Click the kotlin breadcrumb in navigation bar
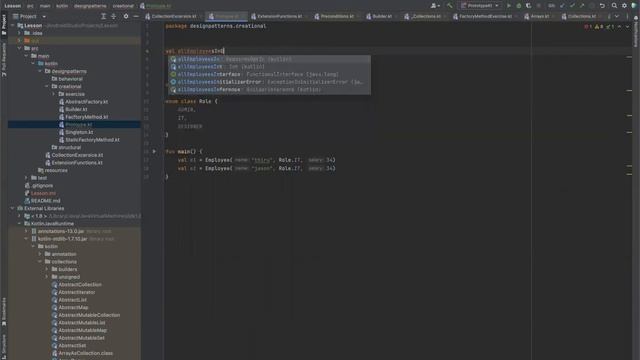The image size is (640, 360). tap(62, 6)
